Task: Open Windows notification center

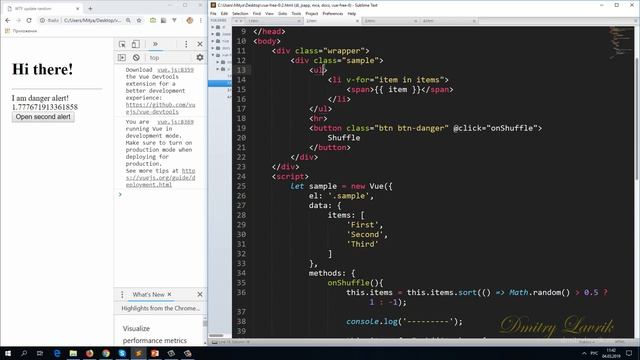Action: tap(629, 353)
